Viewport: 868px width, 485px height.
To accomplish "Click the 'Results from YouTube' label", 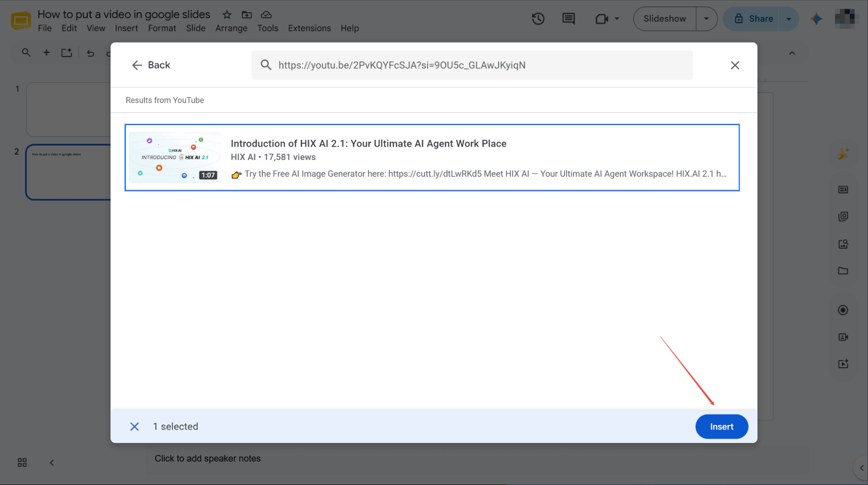I will coord(165,100).
